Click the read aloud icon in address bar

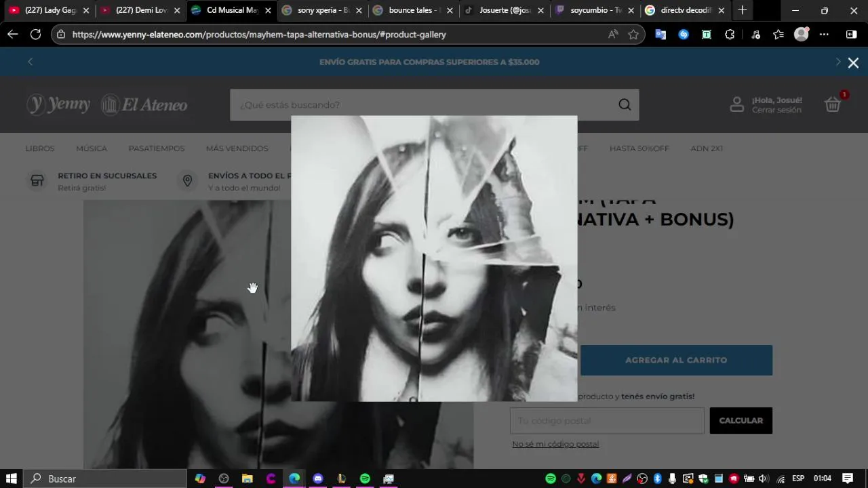click(613, 34)
